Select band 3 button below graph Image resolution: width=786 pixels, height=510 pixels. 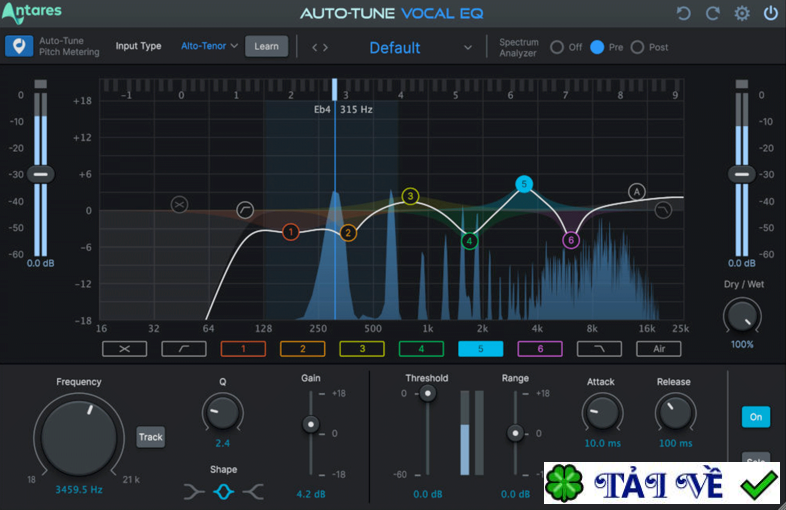[362, 349]
